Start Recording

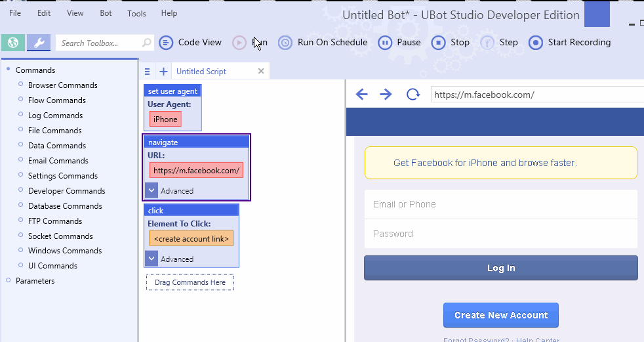click(570, 42)
